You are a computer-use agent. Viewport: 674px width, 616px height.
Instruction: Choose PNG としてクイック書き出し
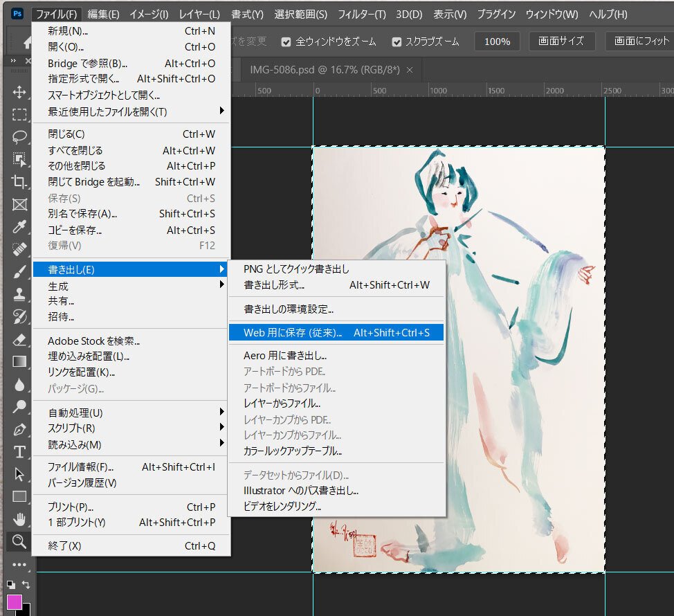pos(336,269)
